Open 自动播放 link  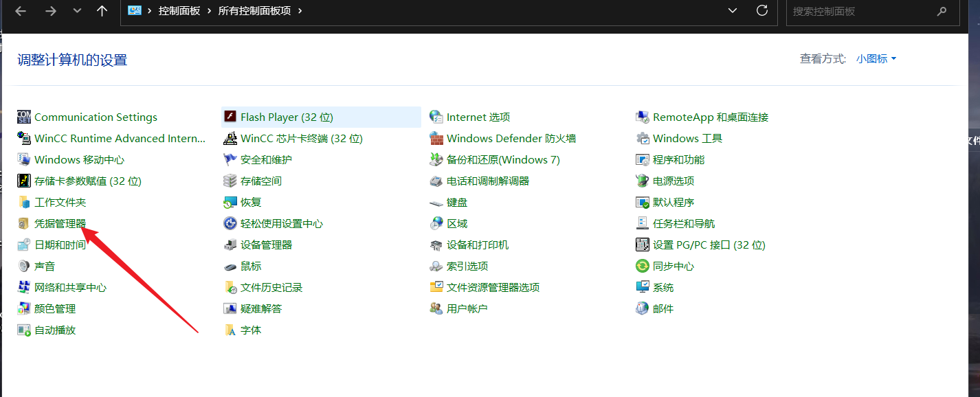click(x=55, y=330)
